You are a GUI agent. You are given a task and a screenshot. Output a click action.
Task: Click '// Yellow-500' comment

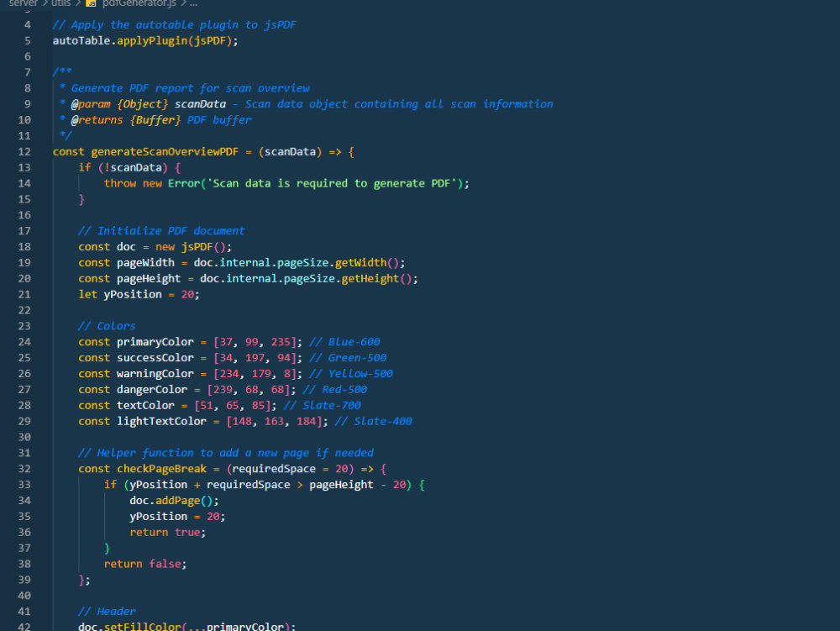click(351, 373)
